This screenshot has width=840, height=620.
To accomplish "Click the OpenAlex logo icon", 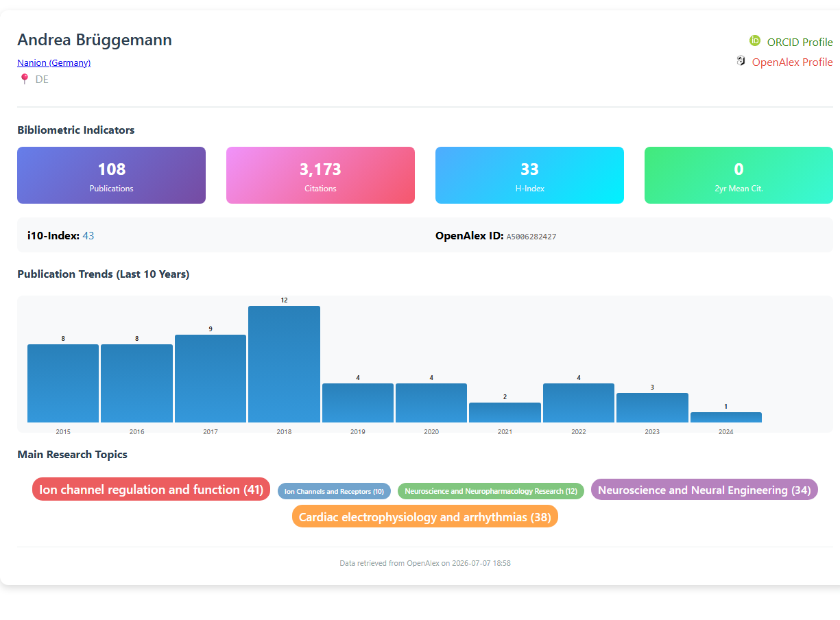I will [x=741, y=61].
